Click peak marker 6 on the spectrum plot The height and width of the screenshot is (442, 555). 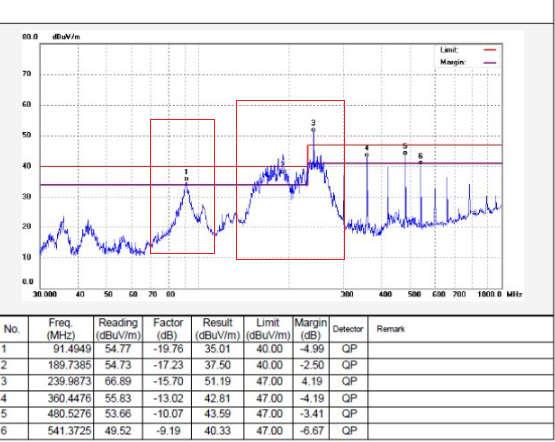pyautogui.click(x=420, y=162)
